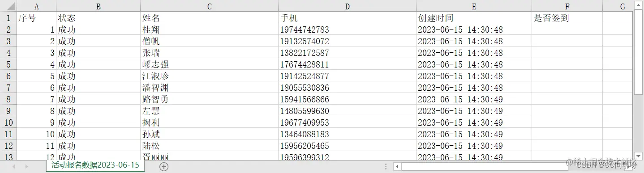Select column D header

[348, 6]
